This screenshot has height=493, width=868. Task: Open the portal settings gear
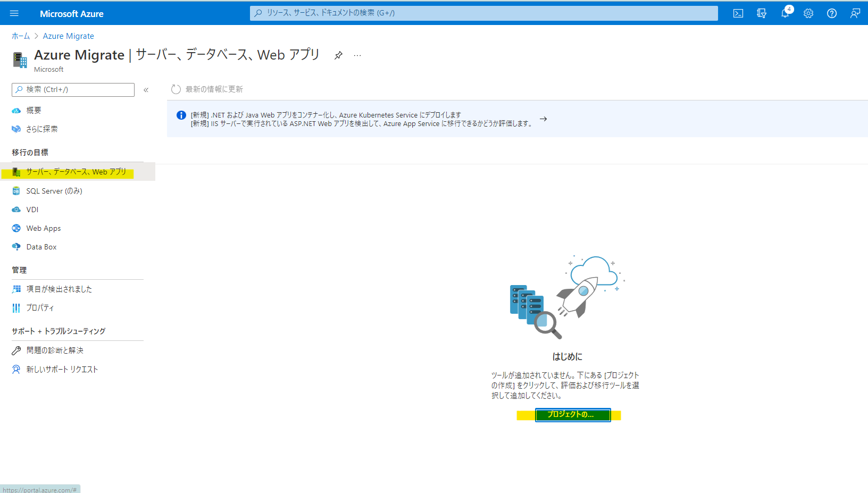pos(808,13)
